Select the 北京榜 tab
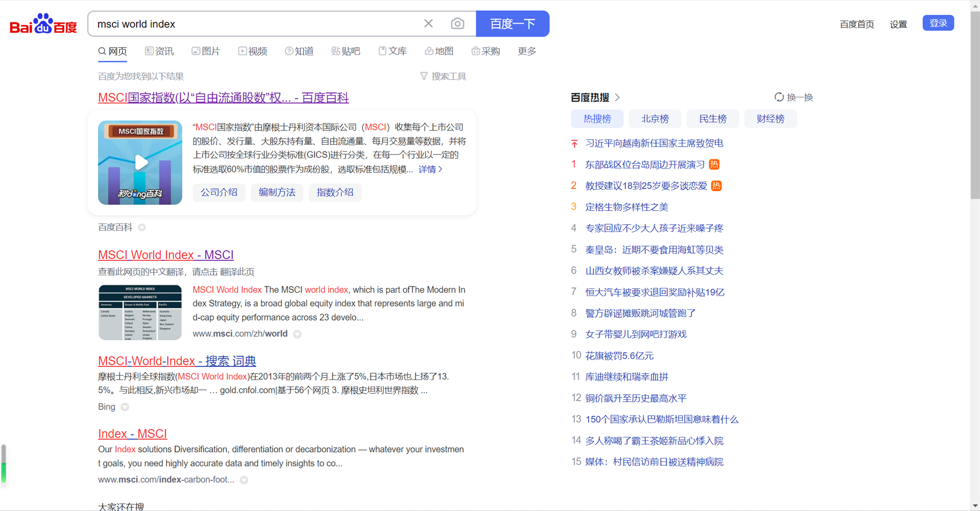980x511 pixels. (x=655, y=119)
